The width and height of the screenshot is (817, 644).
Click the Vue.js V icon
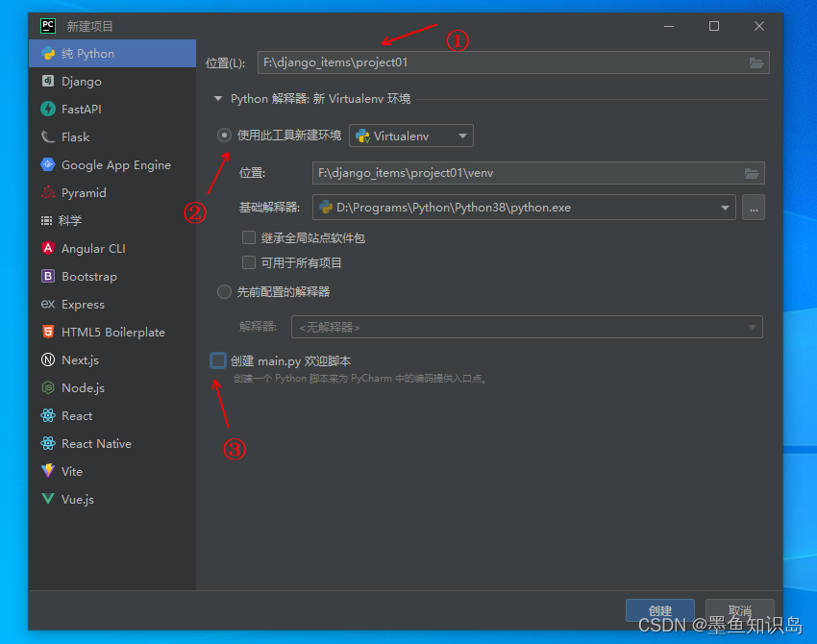pyautogui.click(x=48, y=499)
